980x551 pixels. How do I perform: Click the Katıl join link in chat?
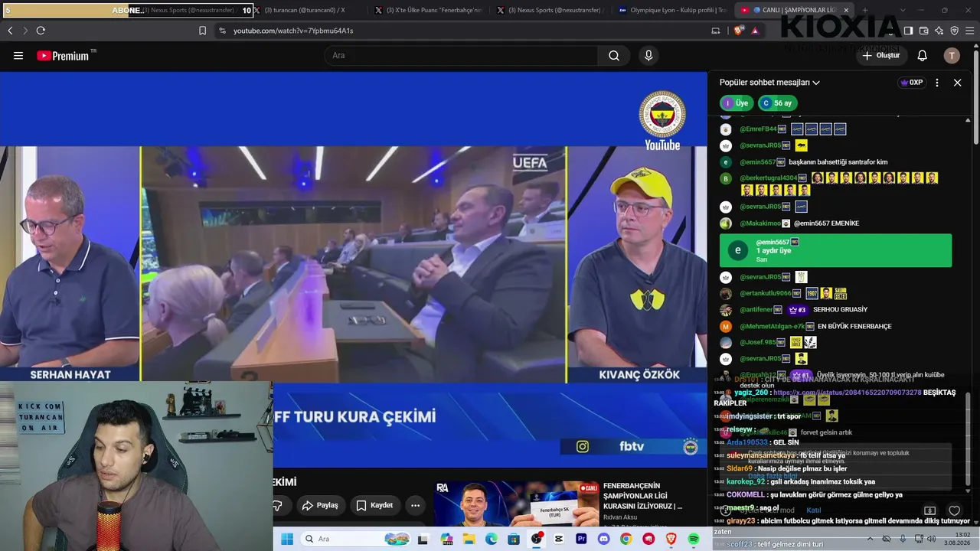(x=813, y=510)
